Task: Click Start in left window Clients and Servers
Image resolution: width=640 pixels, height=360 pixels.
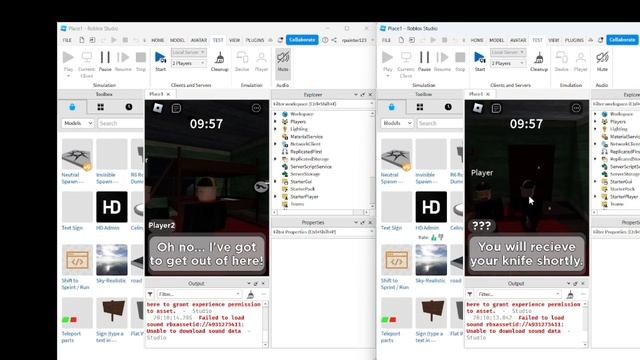Action: coord(160,61)
